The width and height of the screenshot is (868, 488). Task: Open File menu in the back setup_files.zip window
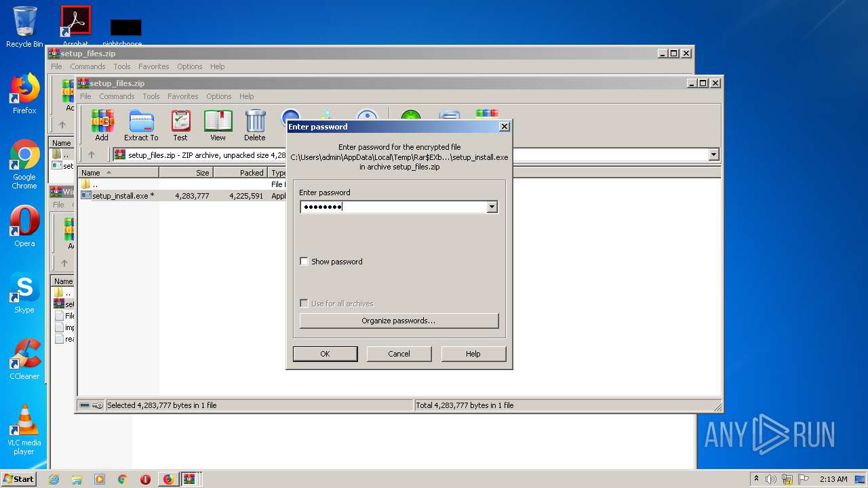pyautogui.click(x=56, y=66)
